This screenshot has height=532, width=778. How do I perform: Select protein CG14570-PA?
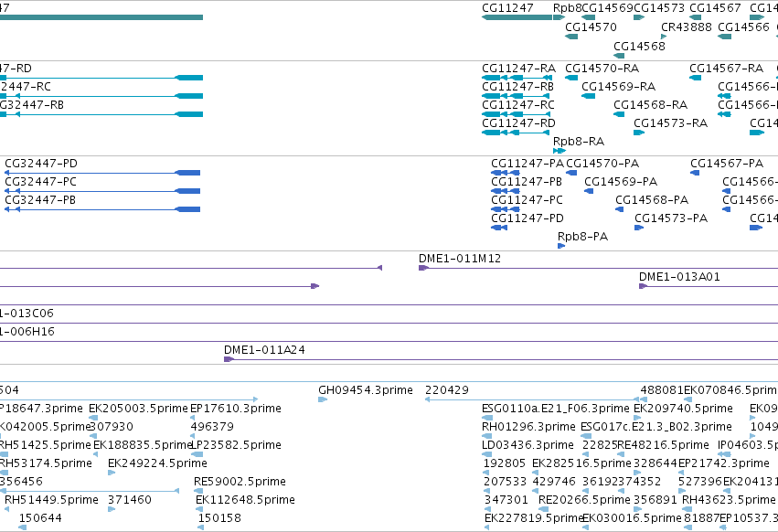point(602,164)
